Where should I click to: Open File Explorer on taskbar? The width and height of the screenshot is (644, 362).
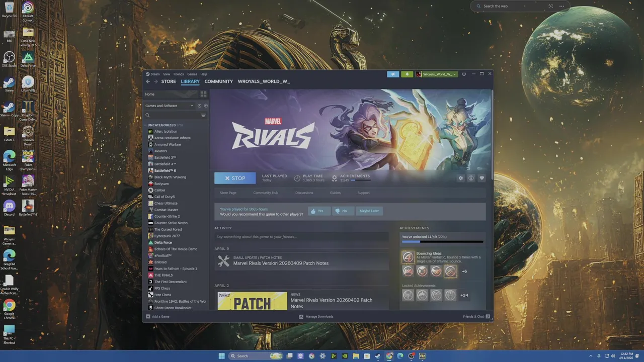pyautogui.click(x=356, y=356)
